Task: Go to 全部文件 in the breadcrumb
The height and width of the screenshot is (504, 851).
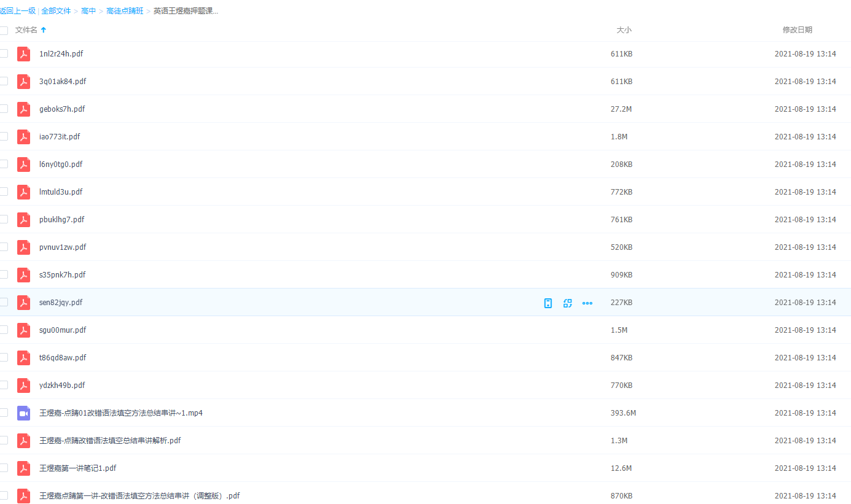Action: click(x=56, y=11)
